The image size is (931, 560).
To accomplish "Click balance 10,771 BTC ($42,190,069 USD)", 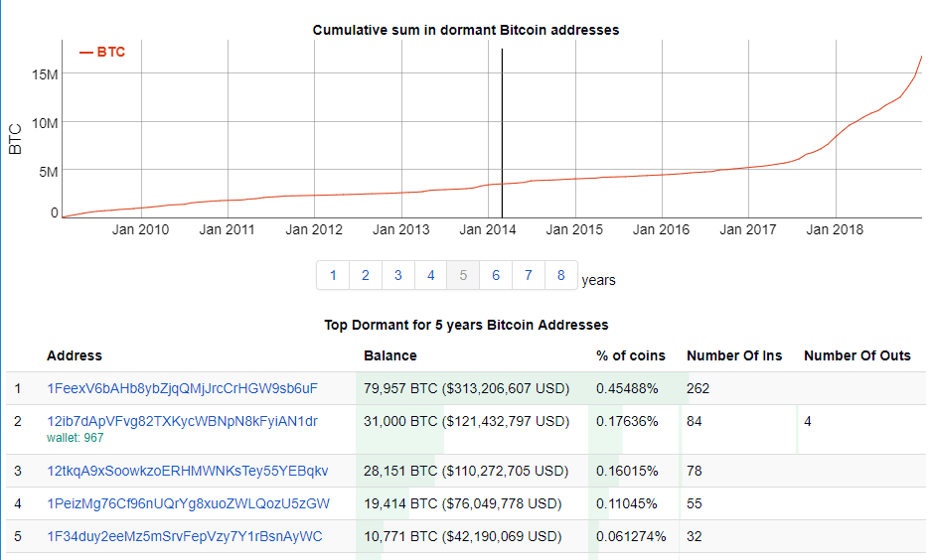I will coord(463,536).
